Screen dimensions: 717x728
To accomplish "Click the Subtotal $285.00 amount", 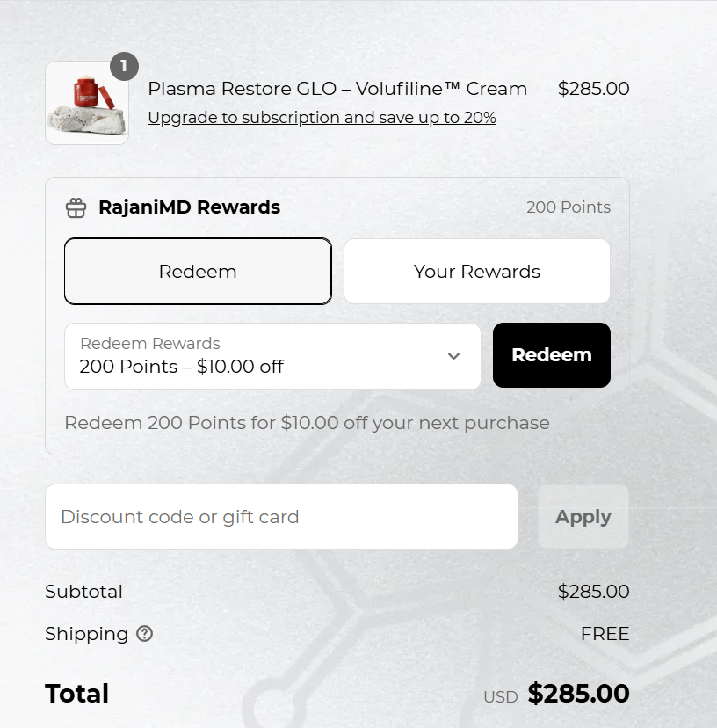I will click(x=593, y=592).
